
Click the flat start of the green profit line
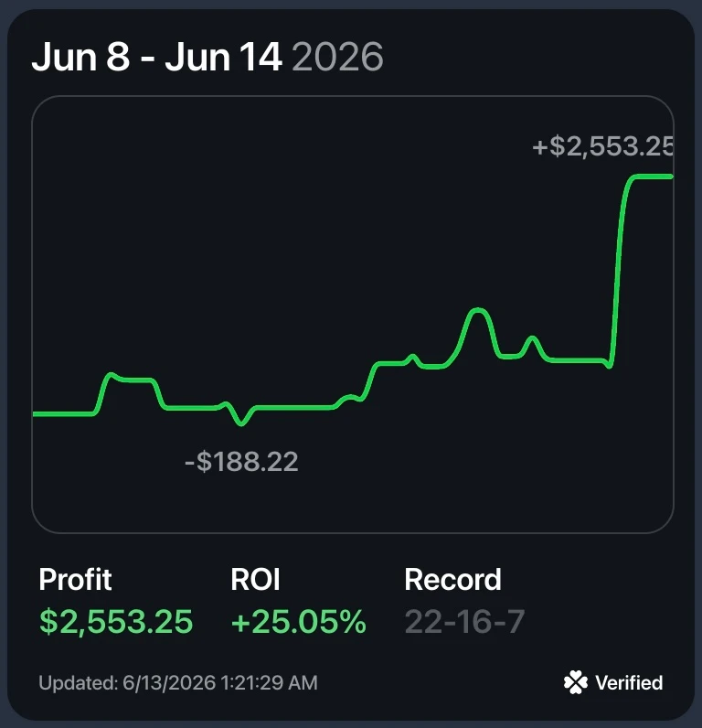point(63,413)
